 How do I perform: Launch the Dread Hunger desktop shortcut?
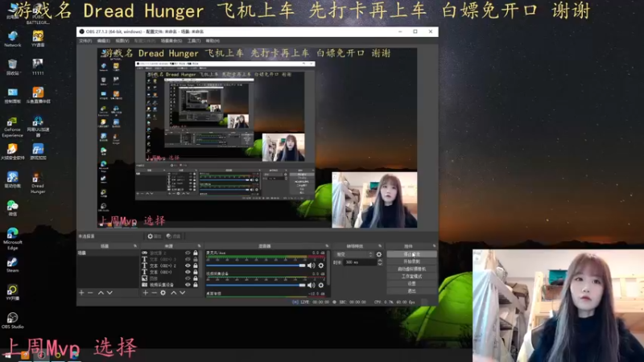[38, 183]
